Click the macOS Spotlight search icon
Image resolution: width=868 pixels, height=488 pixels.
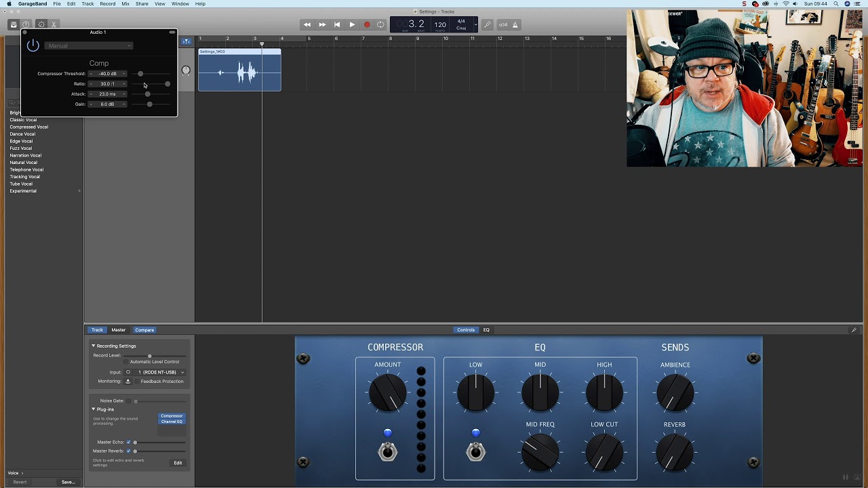point(836,4)
